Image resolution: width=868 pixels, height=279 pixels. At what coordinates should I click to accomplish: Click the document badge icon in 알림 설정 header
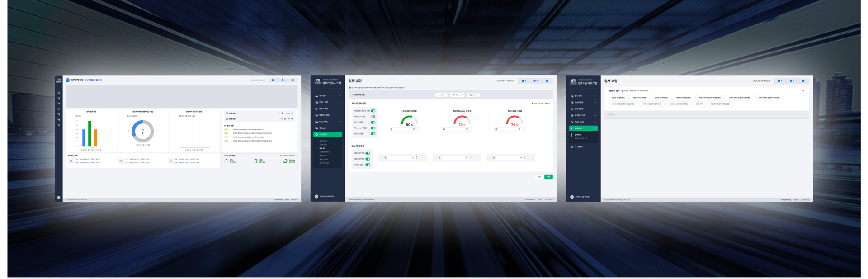(523, 81)
